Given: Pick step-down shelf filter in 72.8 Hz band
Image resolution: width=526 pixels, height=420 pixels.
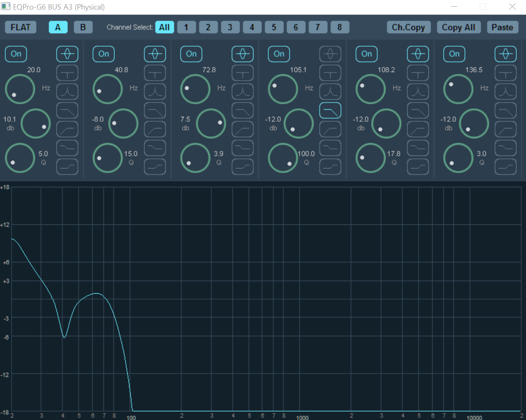Looking at the screenshot, I should coord(243,148).
